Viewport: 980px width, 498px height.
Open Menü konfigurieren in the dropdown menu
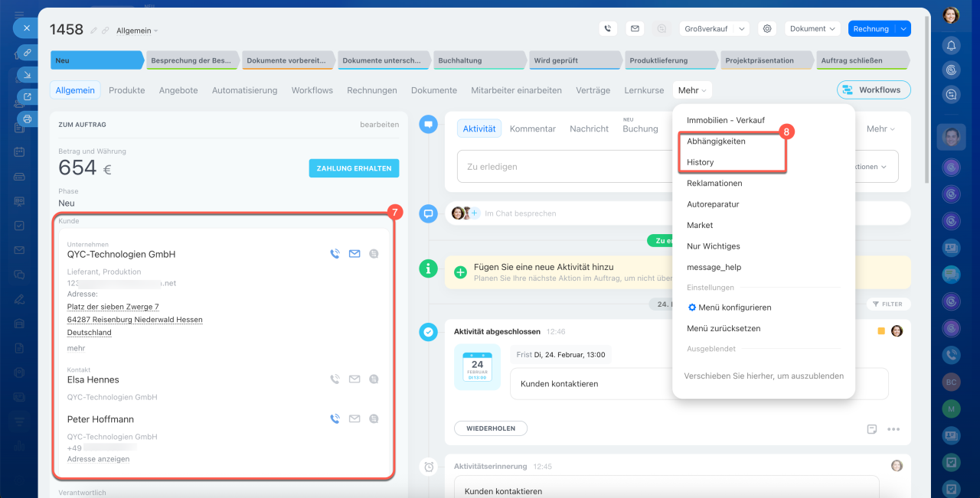pyautogui.click(x=728, y=308)
